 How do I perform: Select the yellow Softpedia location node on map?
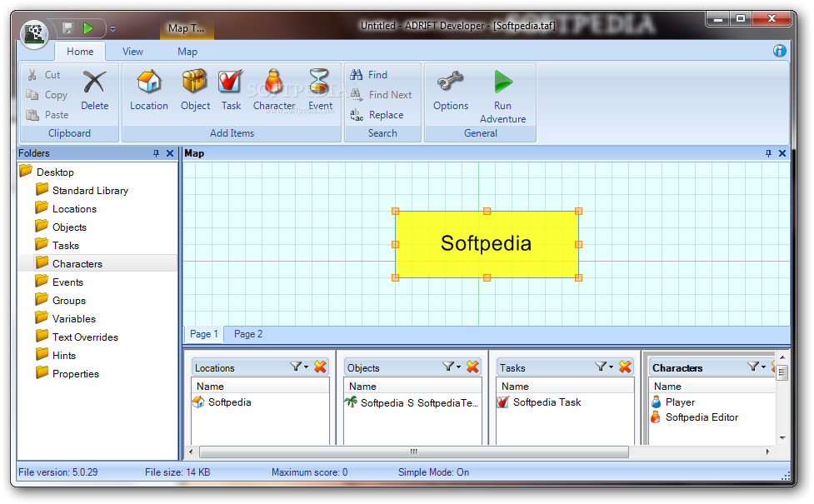coord(487,244)
